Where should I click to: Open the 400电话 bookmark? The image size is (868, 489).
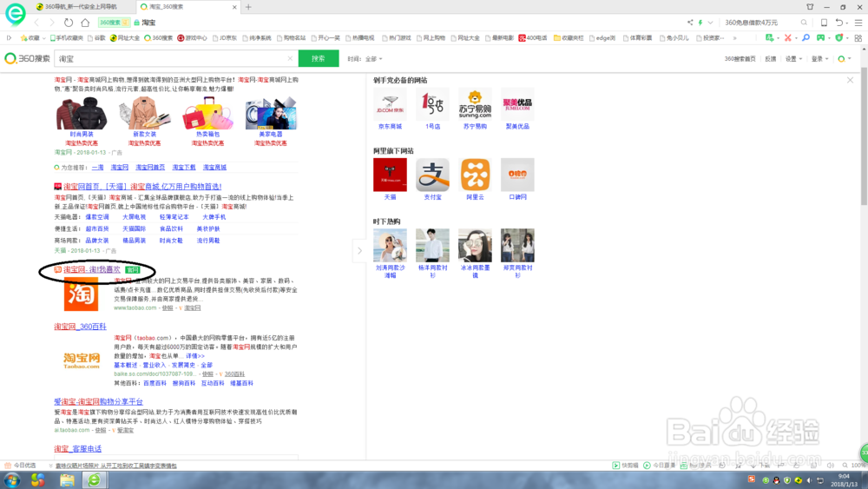click(533, 37)
